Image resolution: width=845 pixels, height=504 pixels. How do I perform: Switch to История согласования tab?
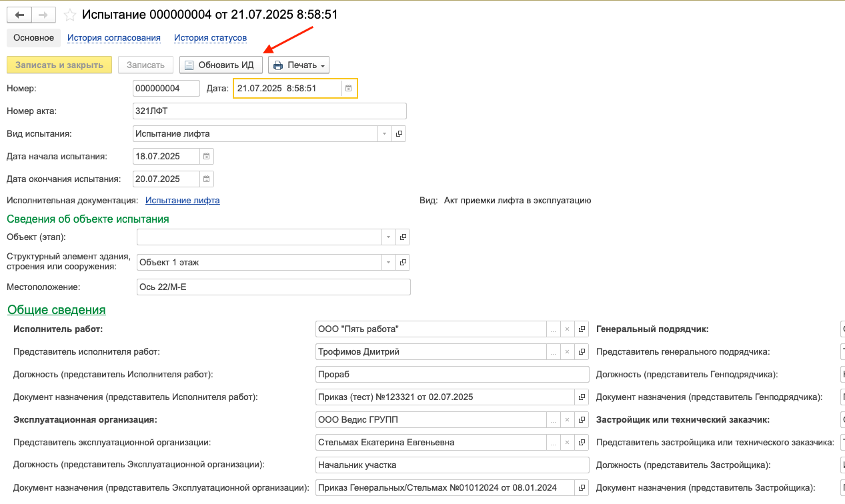[x=114, y=38]
